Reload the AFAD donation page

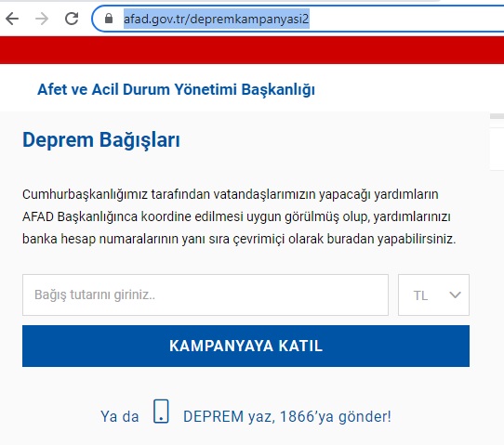coord(72,19)
